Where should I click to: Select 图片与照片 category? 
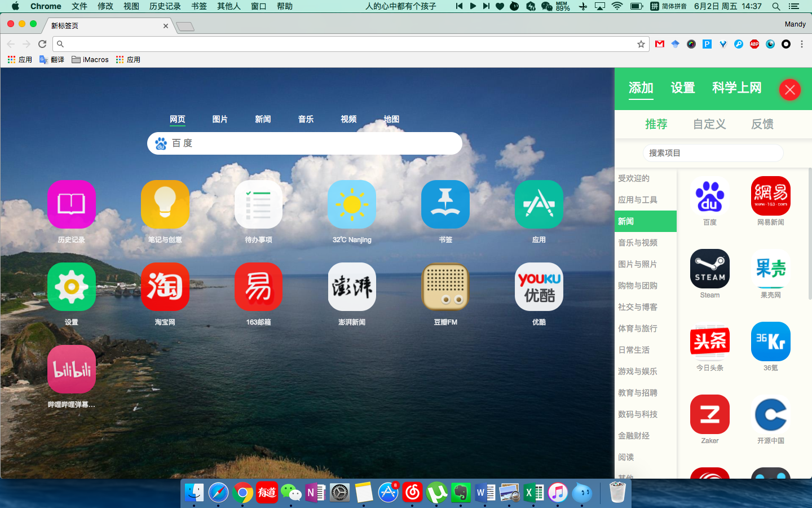coord(646,264)
